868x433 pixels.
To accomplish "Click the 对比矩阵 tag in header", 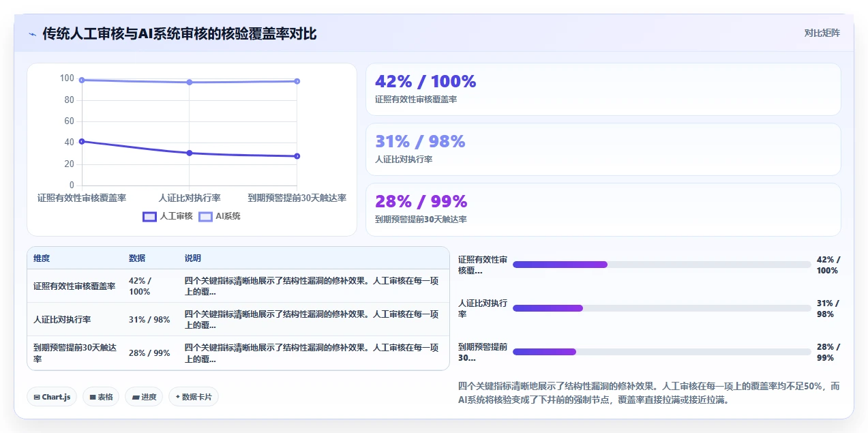I will [822, 33].
